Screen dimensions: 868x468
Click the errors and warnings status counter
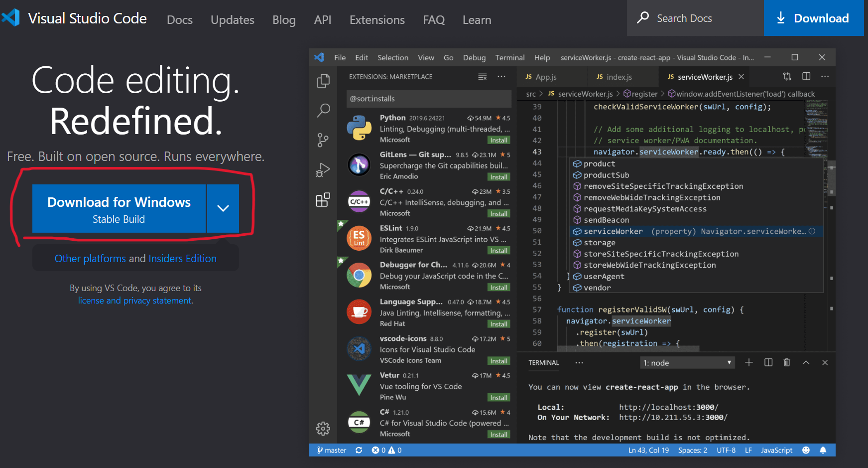[x=386, y=450]
